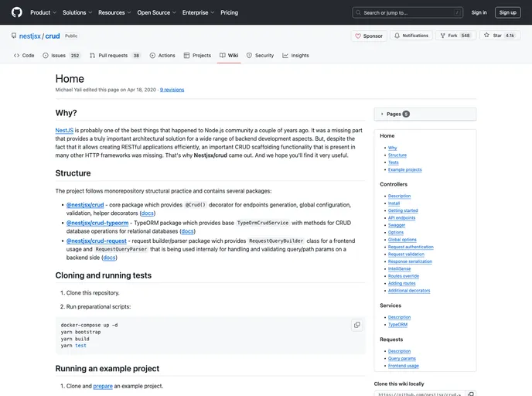Open sidebar Response serialization link
Screen dimensions: 532x396
click(x=410, y=261)
